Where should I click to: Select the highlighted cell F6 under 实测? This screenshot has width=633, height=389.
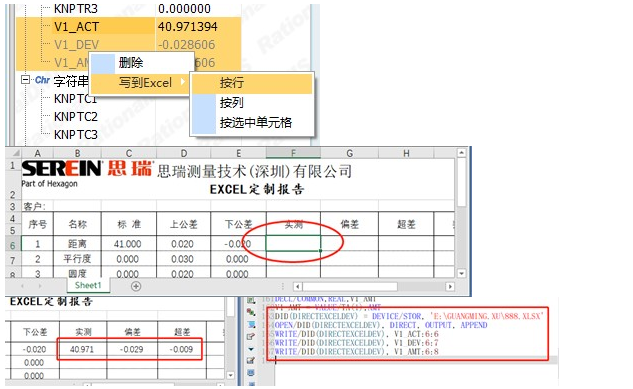pyautogui.click(x=293, y=243)
